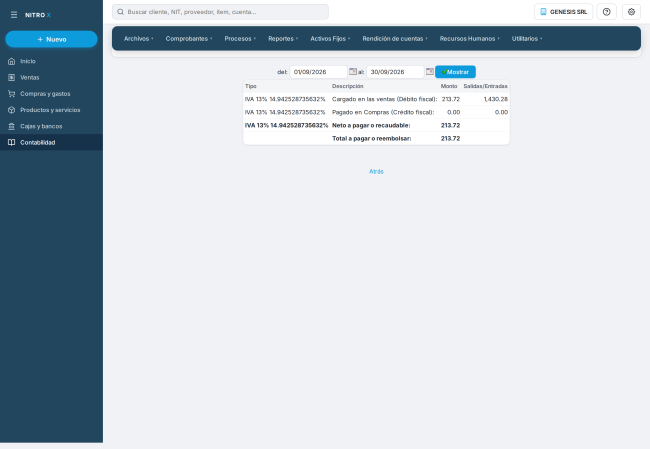Click the Nuevo button

(51, 39)
